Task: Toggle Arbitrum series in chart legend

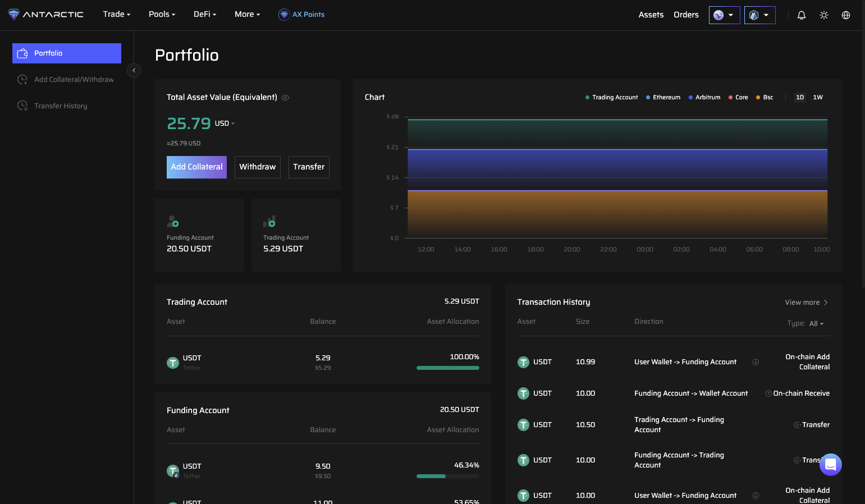Action: click(704, 98)
